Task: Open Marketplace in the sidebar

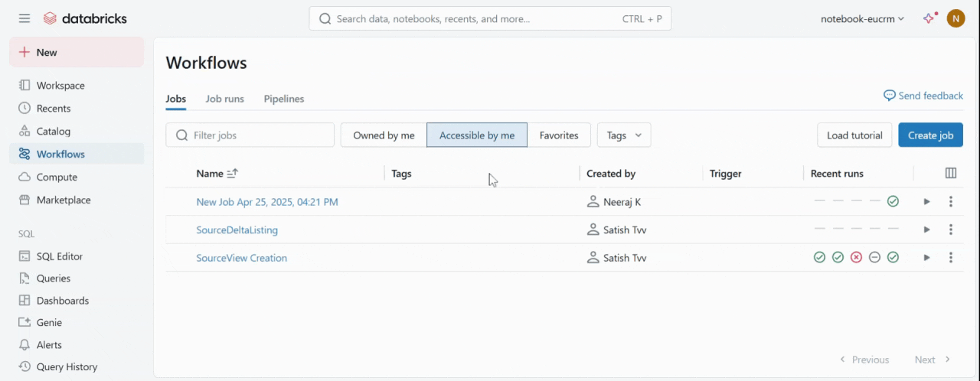Action: 77,200
